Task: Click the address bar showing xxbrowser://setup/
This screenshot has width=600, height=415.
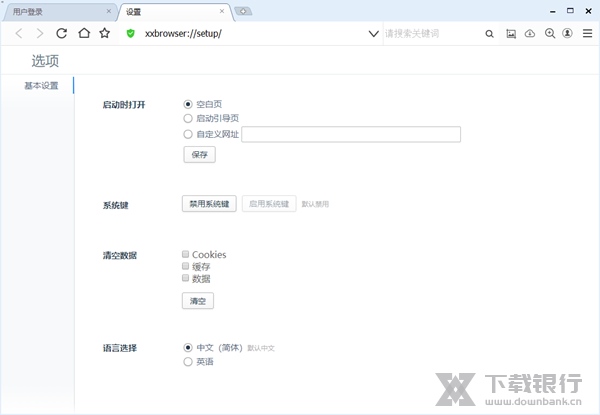Action: 251,34
